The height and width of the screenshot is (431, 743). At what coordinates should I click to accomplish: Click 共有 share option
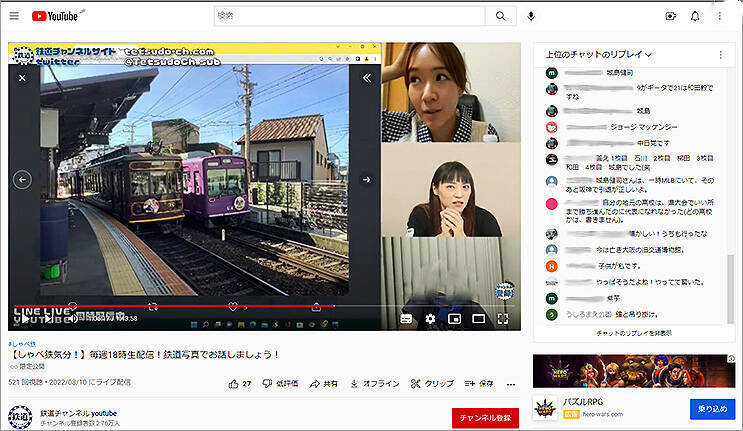pyautogui.click(x=323, y=383)
